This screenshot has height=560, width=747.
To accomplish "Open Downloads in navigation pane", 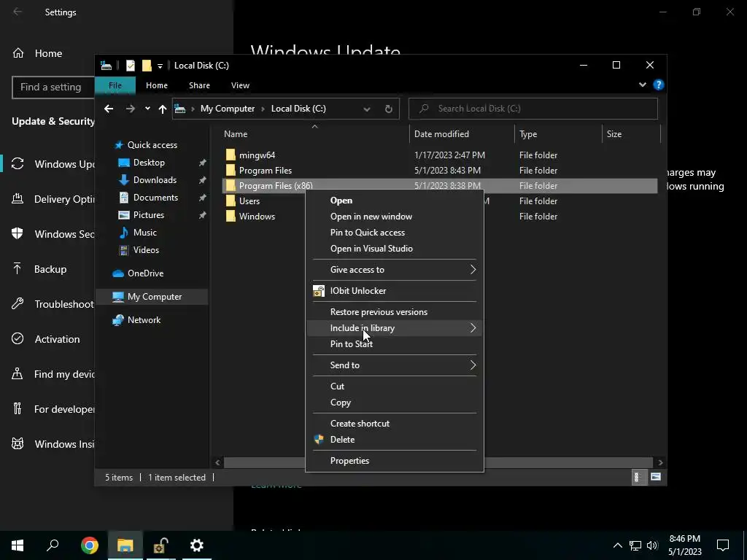I will pos(155,180).
